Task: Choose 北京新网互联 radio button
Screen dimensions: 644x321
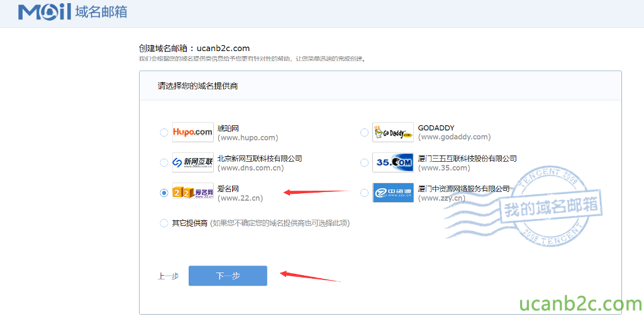Action: tap(164, 163)
